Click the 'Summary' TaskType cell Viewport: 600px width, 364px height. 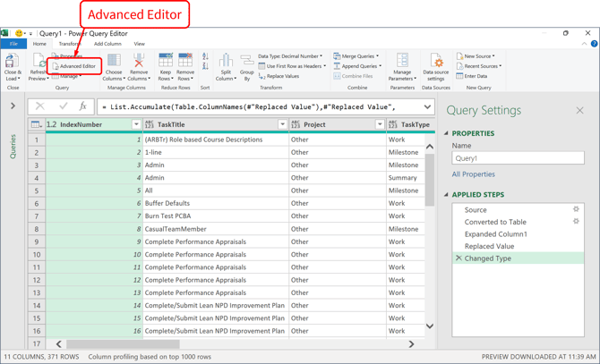click(406, 178)
